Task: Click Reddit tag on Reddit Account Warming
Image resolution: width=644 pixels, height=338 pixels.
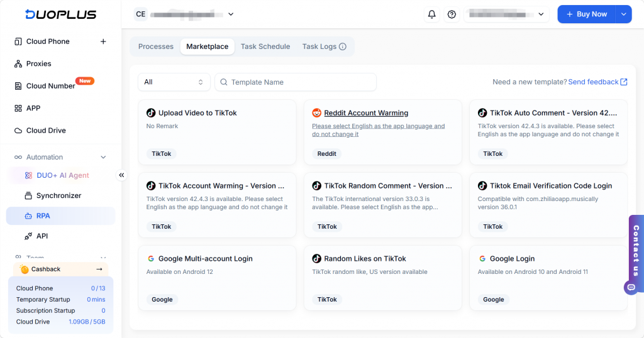Action: pyautogui.click(x=326, y=154)
